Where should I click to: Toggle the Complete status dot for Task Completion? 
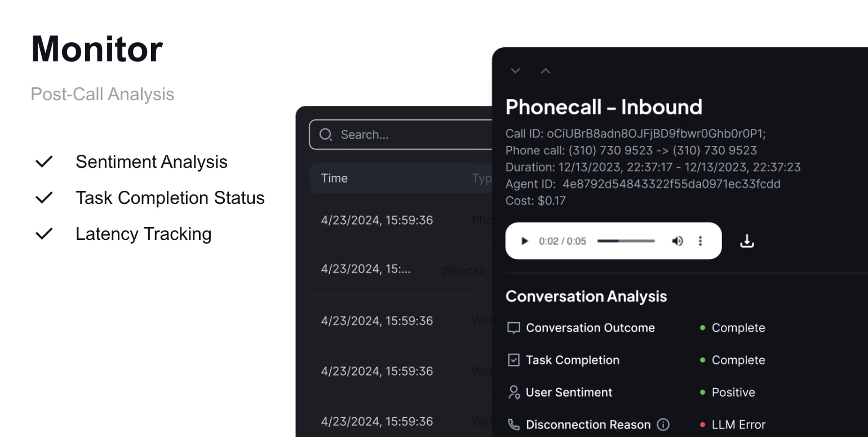coord(702,360)
